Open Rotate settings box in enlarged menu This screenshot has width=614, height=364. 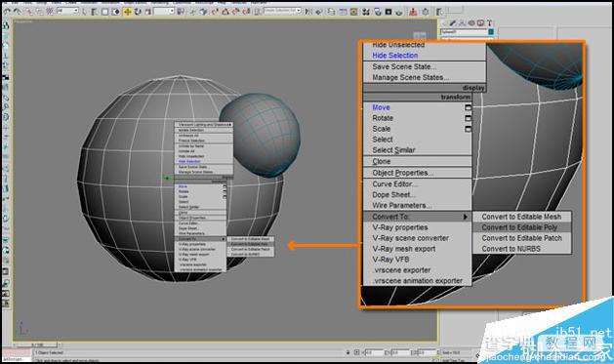point(468,118)
